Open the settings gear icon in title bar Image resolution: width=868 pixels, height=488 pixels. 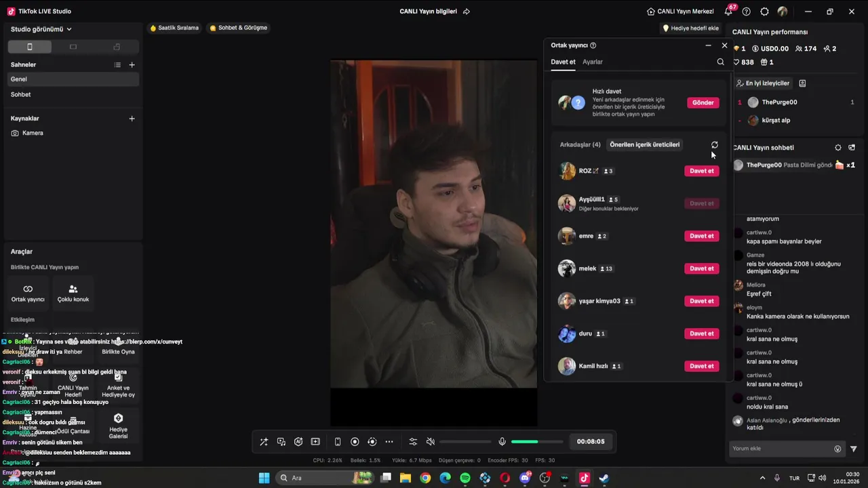pos(764,12)
